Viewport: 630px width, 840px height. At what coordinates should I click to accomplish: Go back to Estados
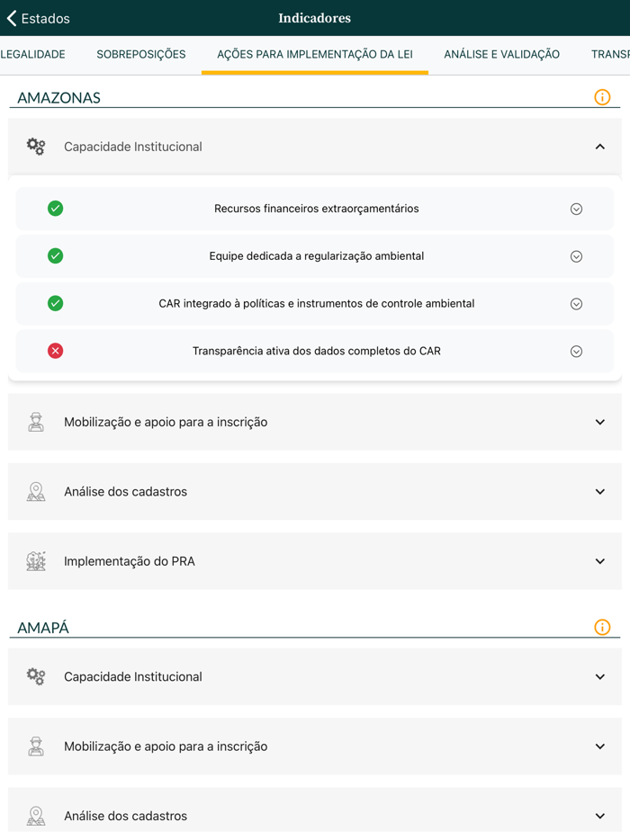tap(36, 18)
